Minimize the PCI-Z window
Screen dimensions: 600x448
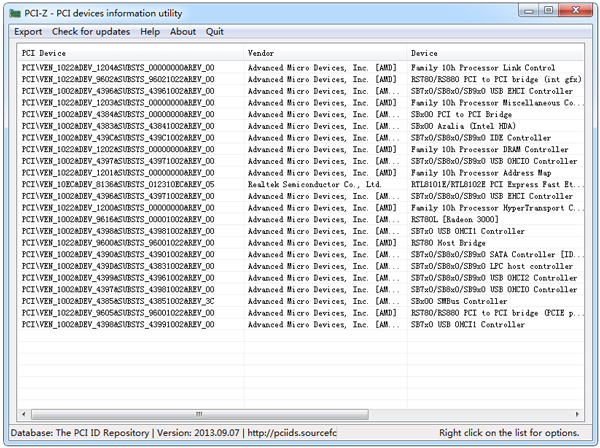tap(529, 11)
